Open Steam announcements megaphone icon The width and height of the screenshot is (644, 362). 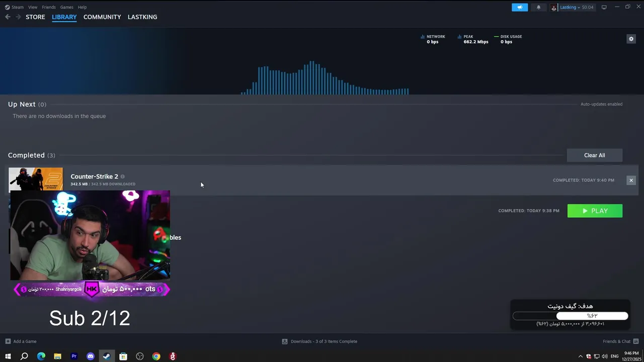520,7
